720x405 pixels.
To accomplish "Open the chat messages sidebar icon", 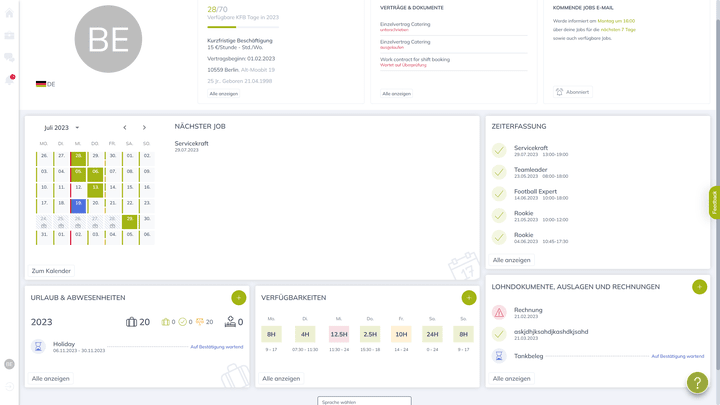I will coord(9,58).
